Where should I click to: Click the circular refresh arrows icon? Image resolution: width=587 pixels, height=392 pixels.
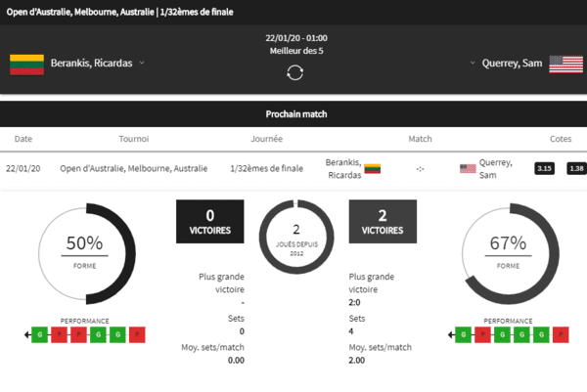[x=295, y=72]
